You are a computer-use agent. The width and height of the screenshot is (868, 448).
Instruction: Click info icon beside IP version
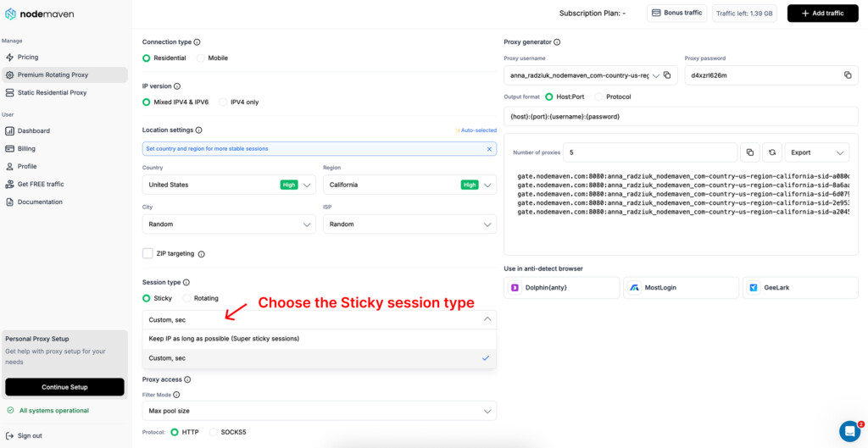coord(177,86)
